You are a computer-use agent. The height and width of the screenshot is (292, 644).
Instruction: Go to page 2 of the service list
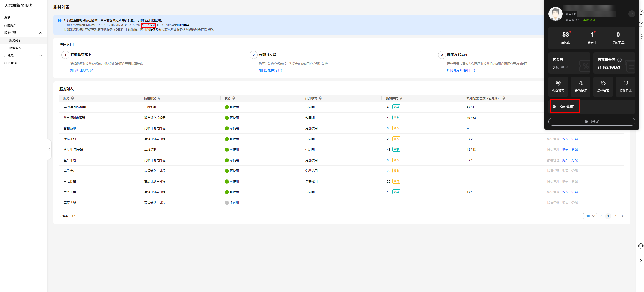(x=615, y=216)
